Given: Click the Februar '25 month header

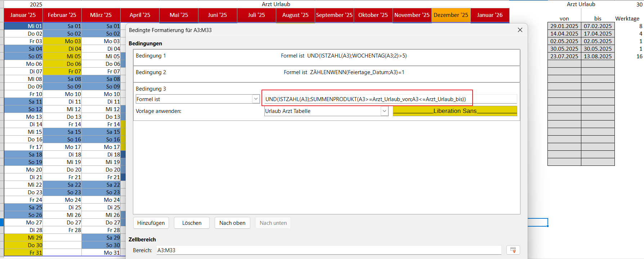Looking at the screenshot, I should 62,15.
